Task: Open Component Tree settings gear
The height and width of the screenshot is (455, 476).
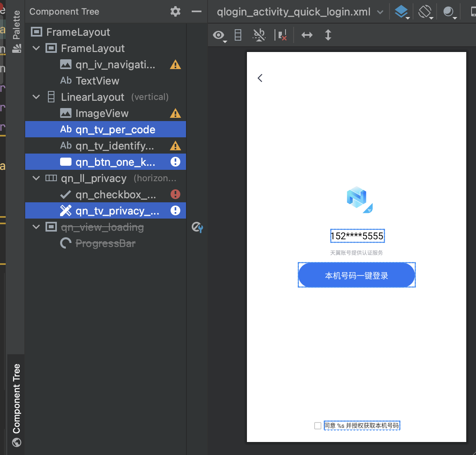Action: pos(175,11)
